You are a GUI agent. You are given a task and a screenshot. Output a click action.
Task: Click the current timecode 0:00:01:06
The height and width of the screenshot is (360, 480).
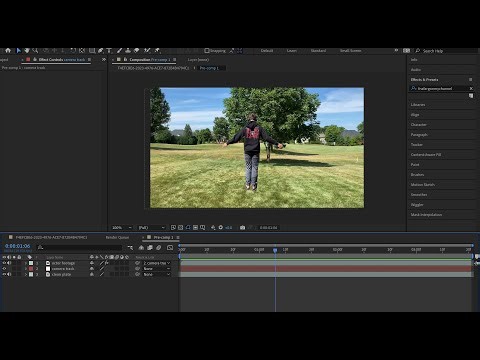(17, 246)
